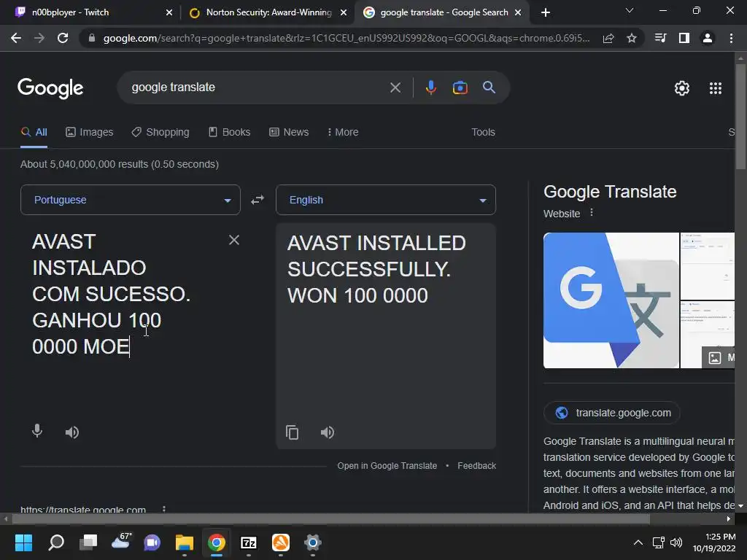Open Windows taskbar search
747x560 pixels.
pyautogui.click(x=56, y=542)
